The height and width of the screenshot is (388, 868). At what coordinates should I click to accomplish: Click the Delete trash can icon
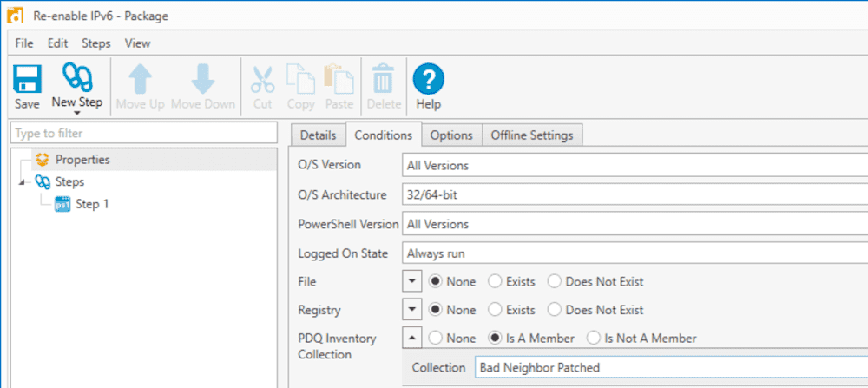[x=384, y=79]
